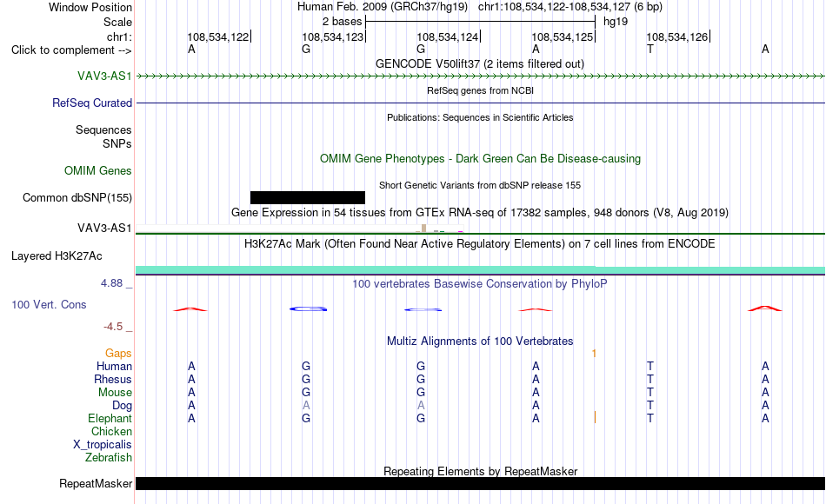Click the Dog species row label
This screenshot has width=826, height=504.
click(122, 406)
